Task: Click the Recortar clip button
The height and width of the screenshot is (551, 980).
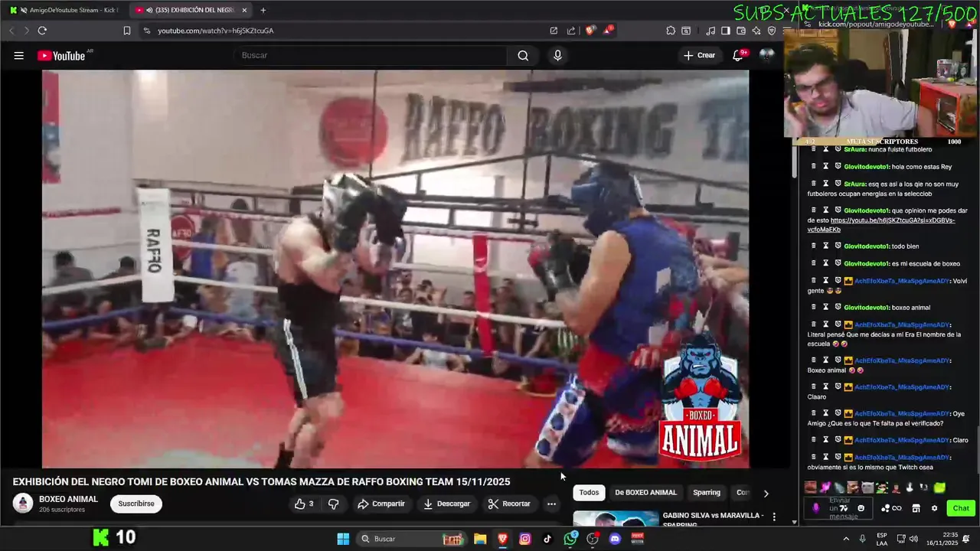Action: click(510, 504)
